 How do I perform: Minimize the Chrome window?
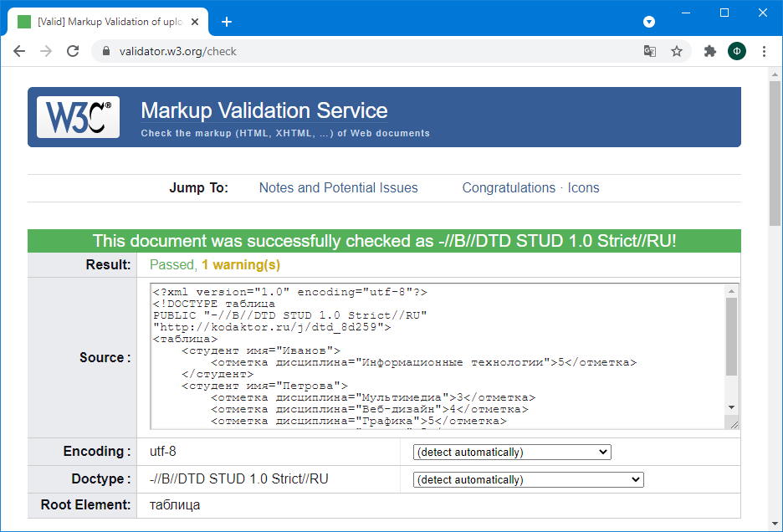click(686, 13)
